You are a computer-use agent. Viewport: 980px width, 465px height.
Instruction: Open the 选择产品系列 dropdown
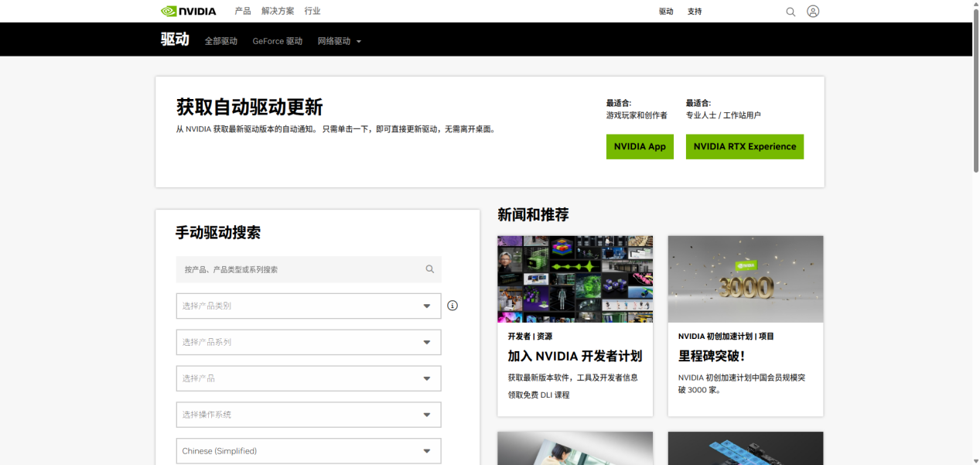[309, 342]
